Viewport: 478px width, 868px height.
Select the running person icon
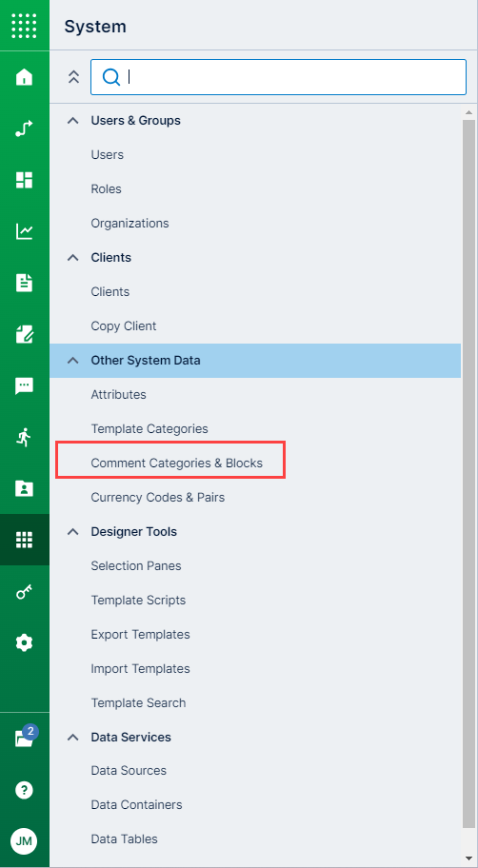[x=25, y=437]
